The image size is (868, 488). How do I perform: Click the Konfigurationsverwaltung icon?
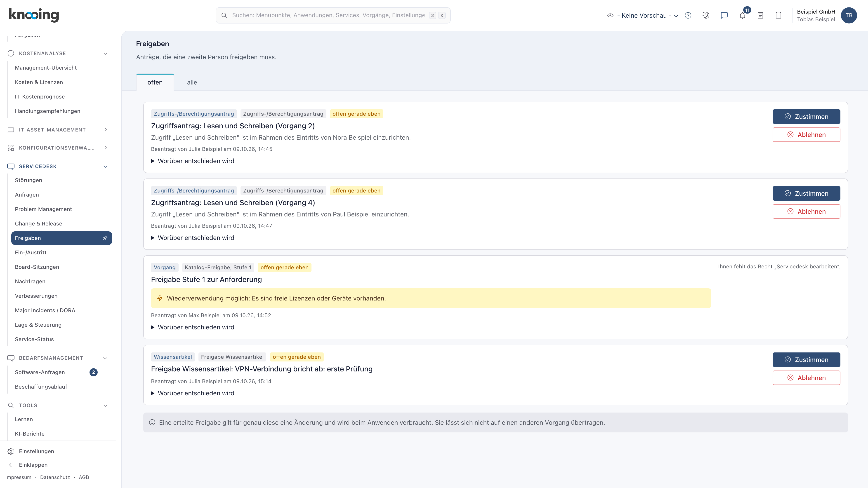click(11, 148)
